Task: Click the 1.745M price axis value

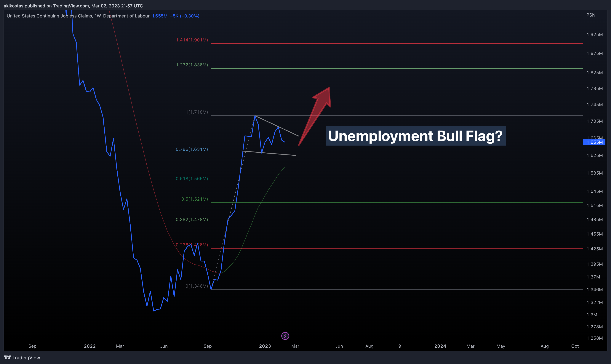Action: (x=595, y=105)
